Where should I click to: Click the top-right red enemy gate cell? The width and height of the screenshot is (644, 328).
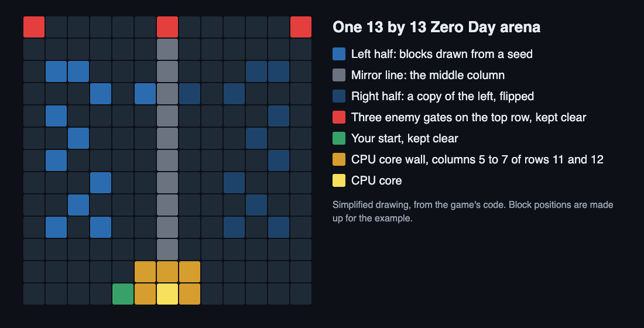click(x=301, y=27)
